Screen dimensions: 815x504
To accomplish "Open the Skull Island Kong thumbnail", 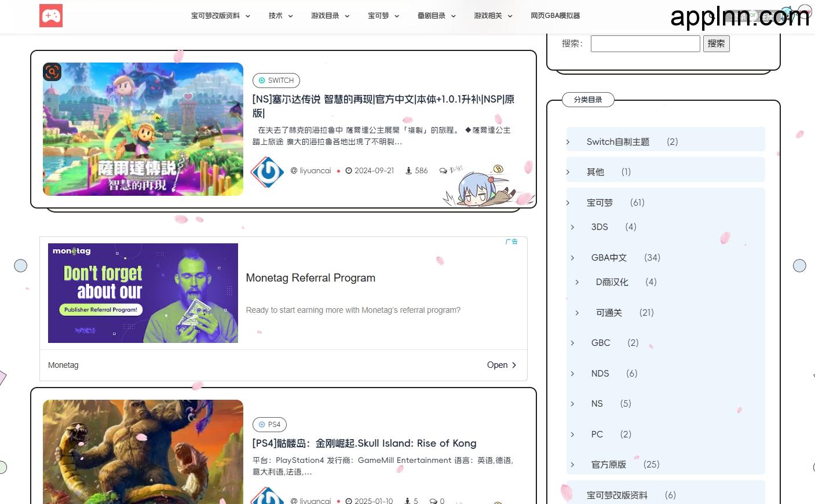I will click(143, 452).
